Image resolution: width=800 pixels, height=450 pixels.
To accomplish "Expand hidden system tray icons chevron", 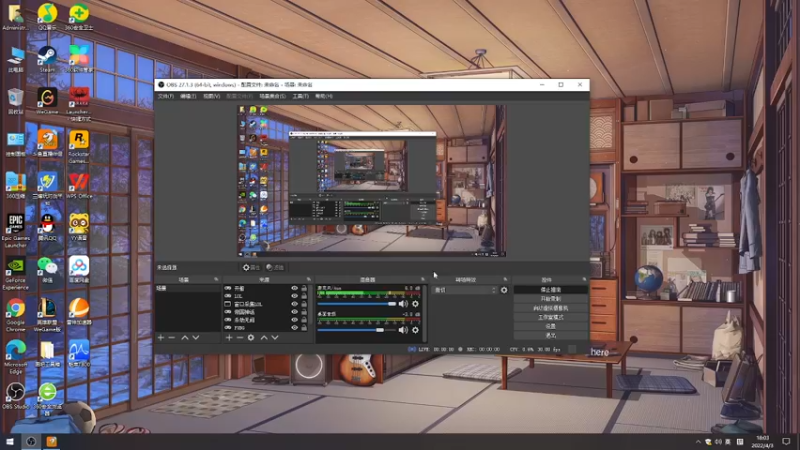I will pos(698,442).
